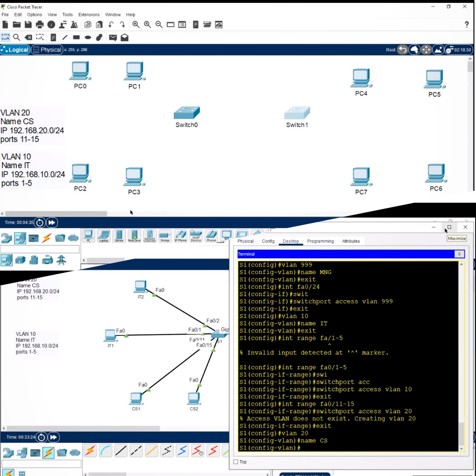Switch to the Config tab
The height and width of the screenshot is (476, 476).
(268, 241)
